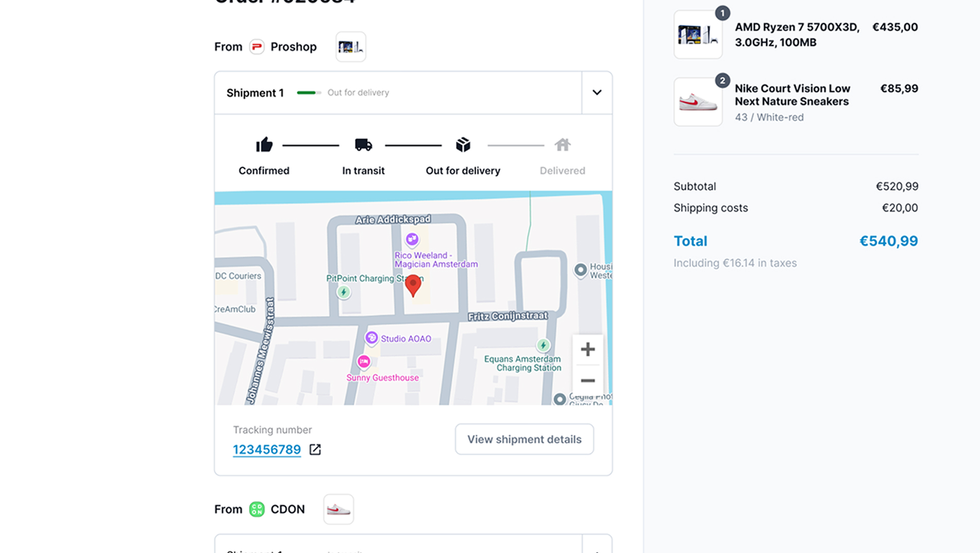Click the Out for delivery progress bar

point(309,93)
